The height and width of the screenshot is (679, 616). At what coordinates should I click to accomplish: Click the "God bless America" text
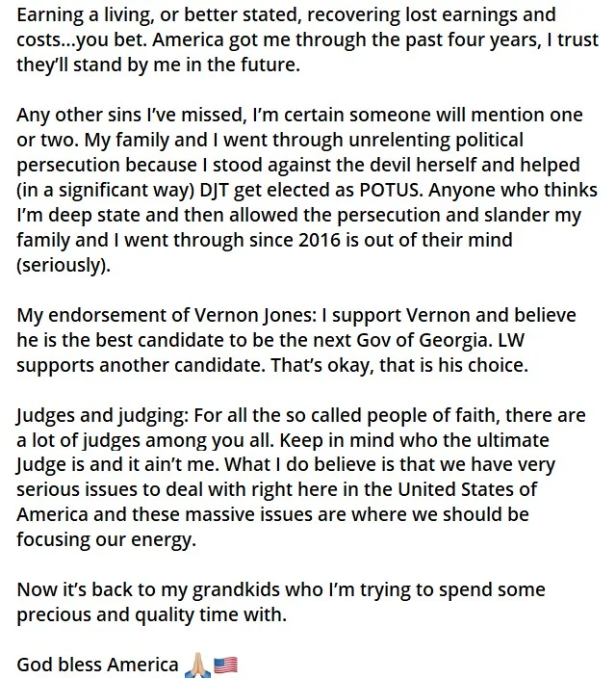(98, 665)
